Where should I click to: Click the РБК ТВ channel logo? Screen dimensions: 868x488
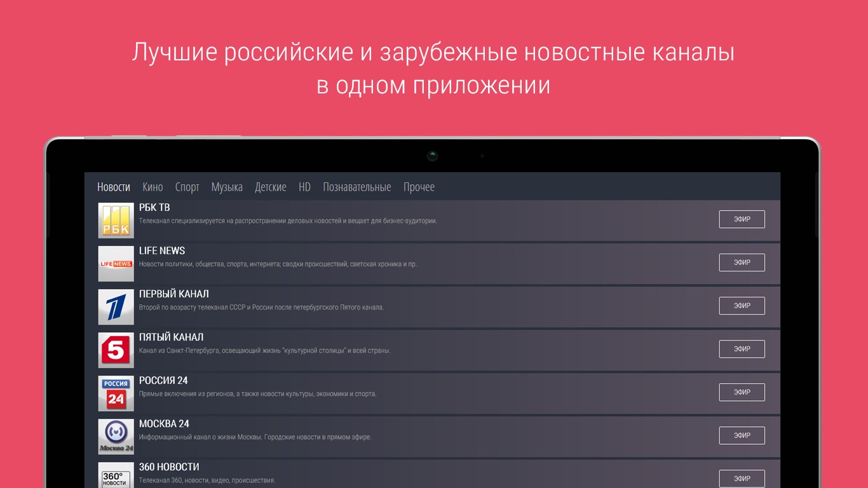pos(116,219)
